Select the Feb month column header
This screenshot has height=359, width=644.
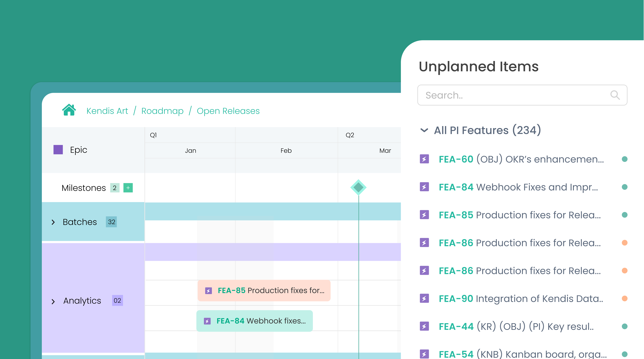[286, 151]
